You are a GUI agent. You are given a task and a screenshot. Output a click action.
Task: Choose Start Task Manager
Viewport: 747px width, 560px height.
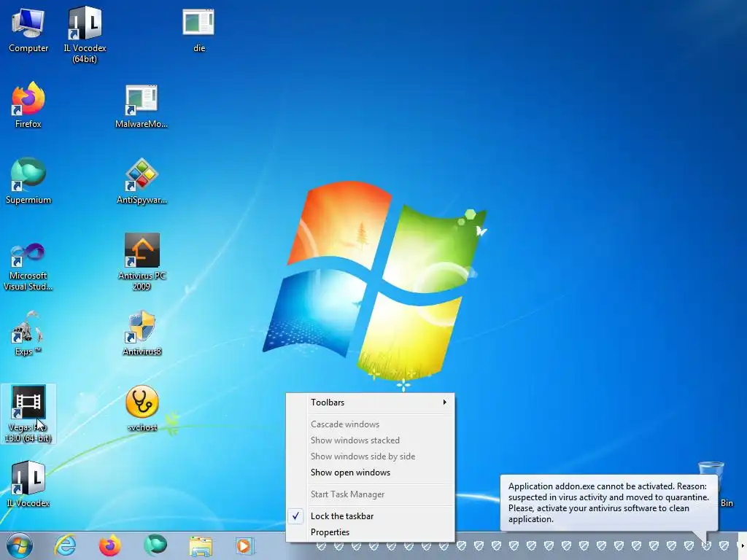point(370,494)
